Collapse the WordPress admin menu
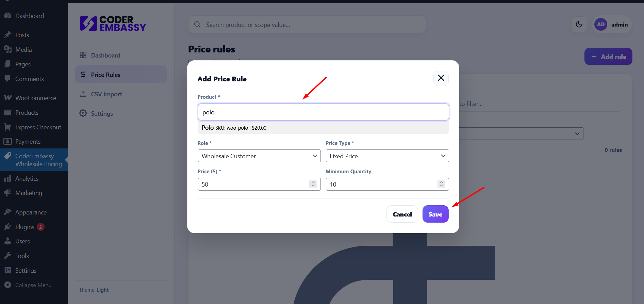Viewport: 644px width, 304px height. [x=33, y=285]
